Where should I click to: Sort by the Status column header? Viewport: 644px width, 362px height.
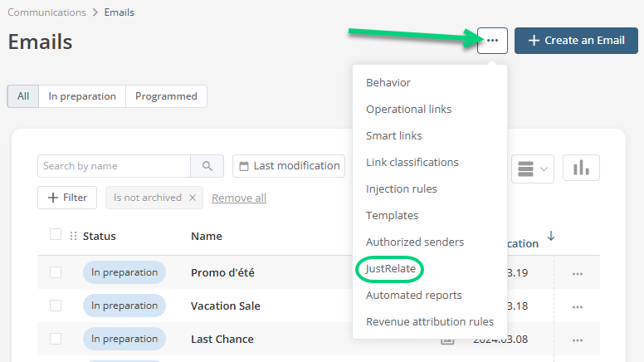(100, 237)
